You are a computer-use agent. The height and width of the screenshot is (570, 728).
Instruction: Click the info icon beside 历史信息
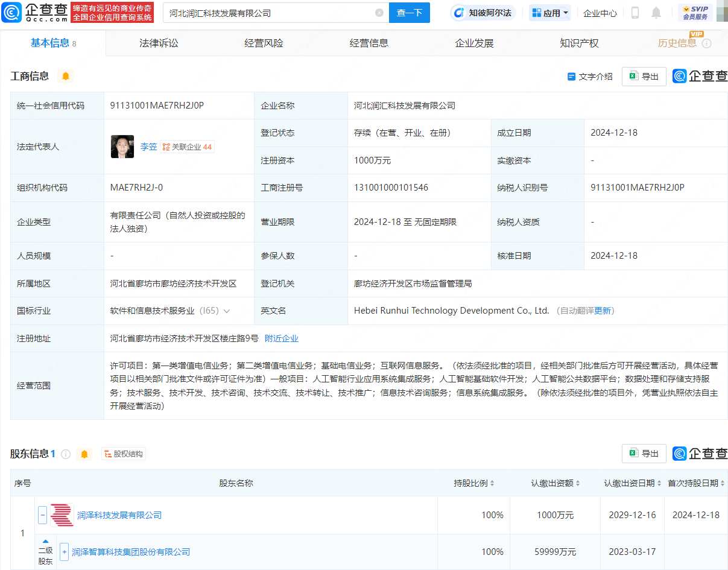click(x=707, y=43)
